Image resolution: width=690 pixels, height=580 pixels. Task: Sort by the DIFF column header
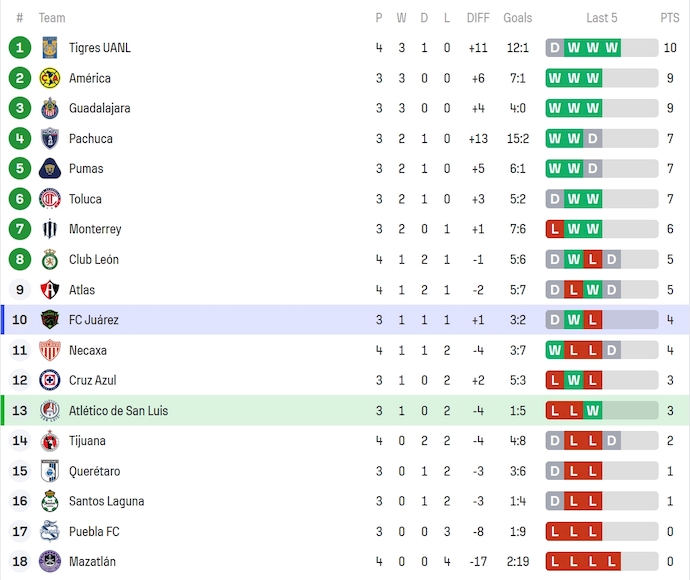click(478, 18)
